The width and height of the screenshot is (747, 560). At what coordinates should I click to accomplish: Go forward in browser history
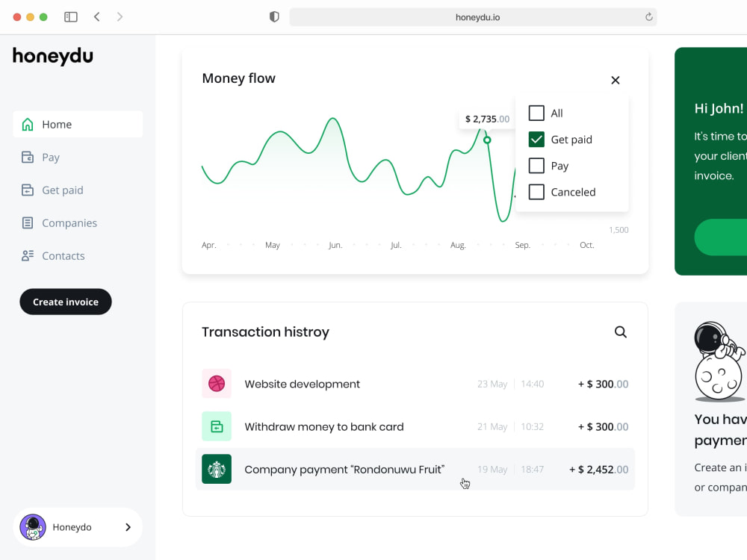[120, 17]
